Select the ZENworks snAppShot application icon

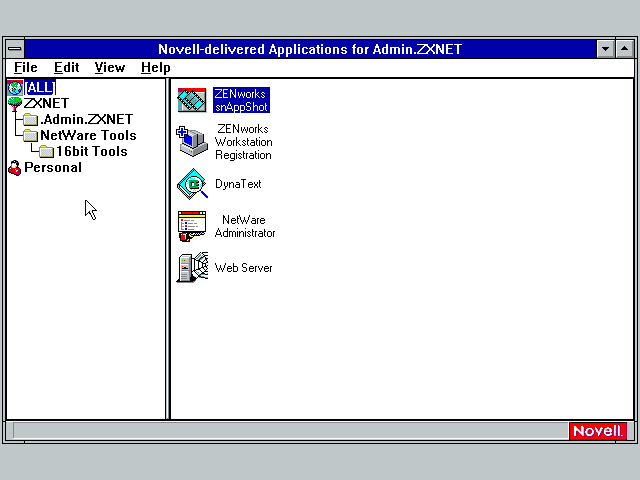pos(192,100)
